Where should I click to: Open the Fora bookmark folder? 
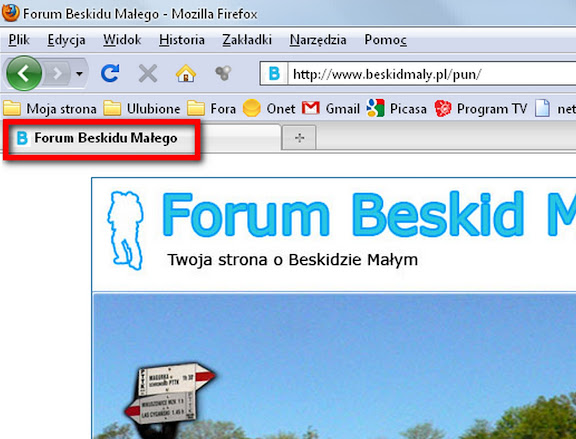211,108
